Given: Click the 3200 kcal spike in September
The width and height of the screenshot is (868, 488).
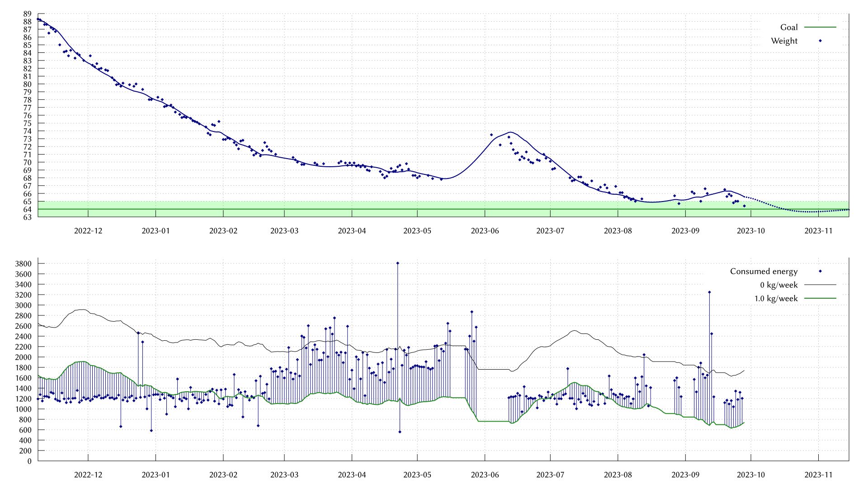Looking at the screenshot, I should point(709,292).
